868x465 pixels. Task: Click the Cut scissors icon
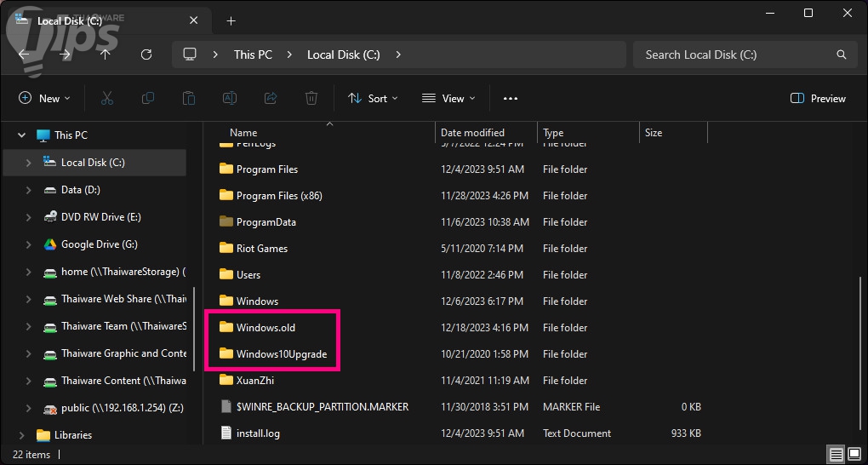point(107,98)
